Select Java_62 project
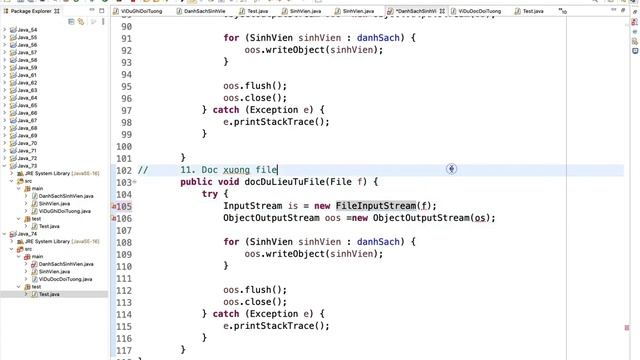Image resolution: width=640 pixels, height=360 pixels. 27,83
